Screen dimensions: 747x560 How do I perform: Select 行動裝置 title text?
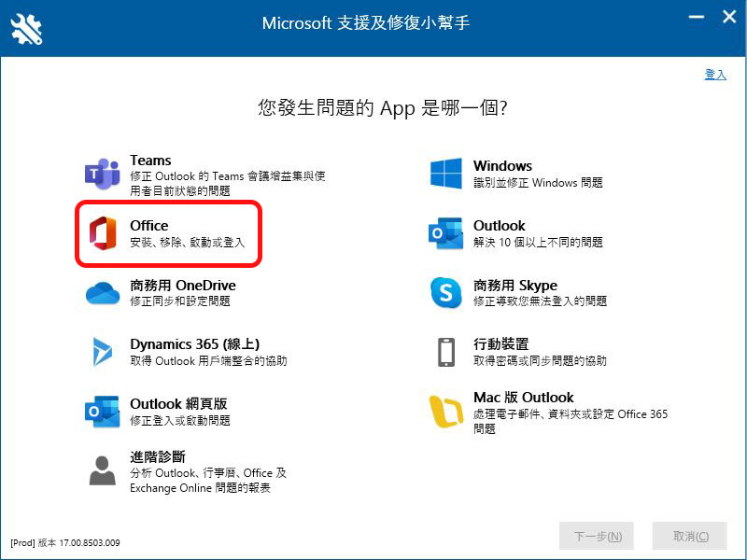501,344
